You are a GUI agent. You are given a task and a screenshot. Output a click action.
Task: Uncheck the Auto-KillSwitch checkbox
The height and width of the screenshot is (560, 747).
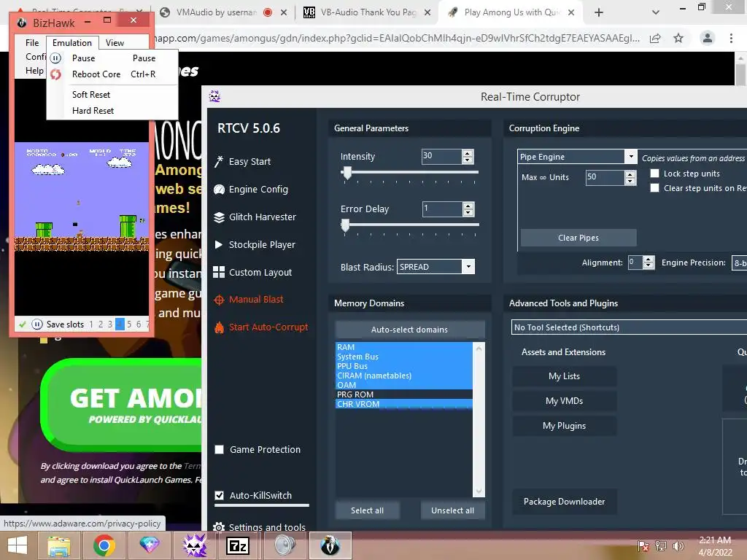[219, 495]
